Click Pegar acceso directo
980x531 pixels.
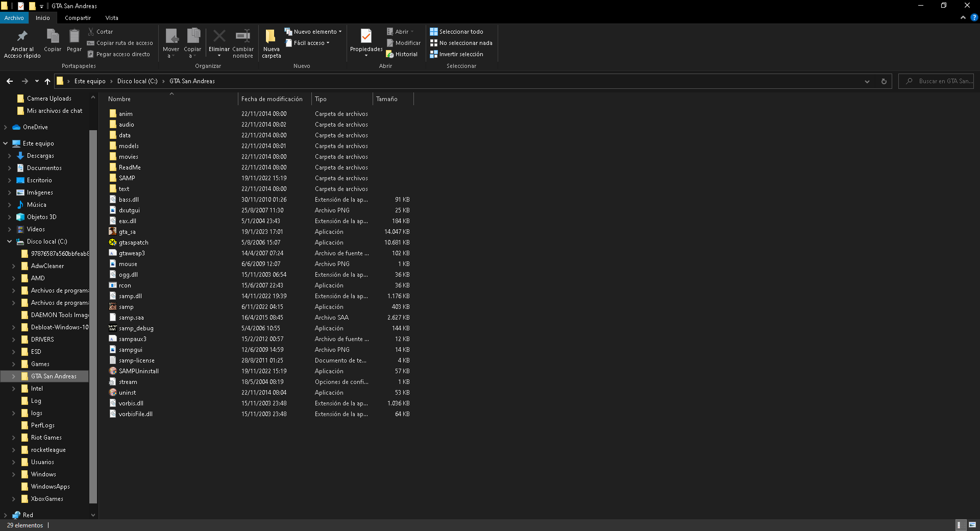119,54
